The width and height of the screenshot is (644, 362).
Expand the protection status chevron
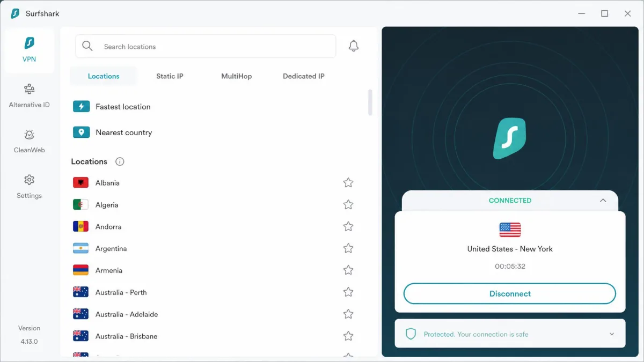pyautogui.click(x=612, y=334)
